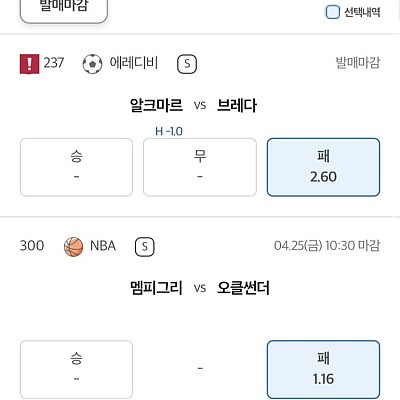Click the S badge beside 에레디비

tap(187, 64)
